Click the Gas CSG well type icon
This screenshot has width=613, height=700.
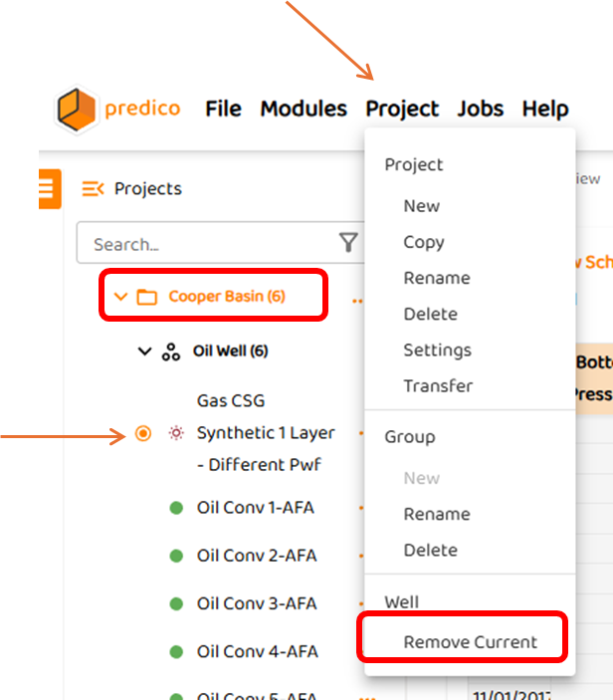[x=176, y=433]
